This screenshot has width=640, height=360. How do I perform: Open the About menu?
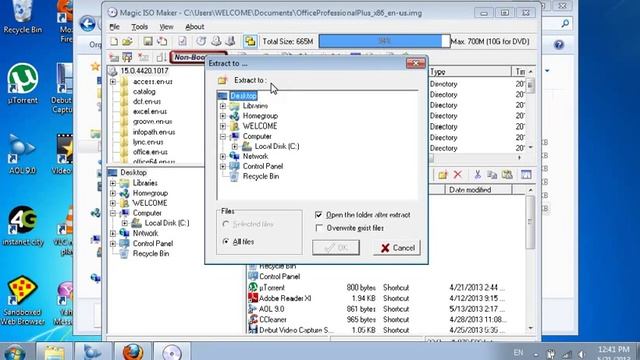(195, 27)
